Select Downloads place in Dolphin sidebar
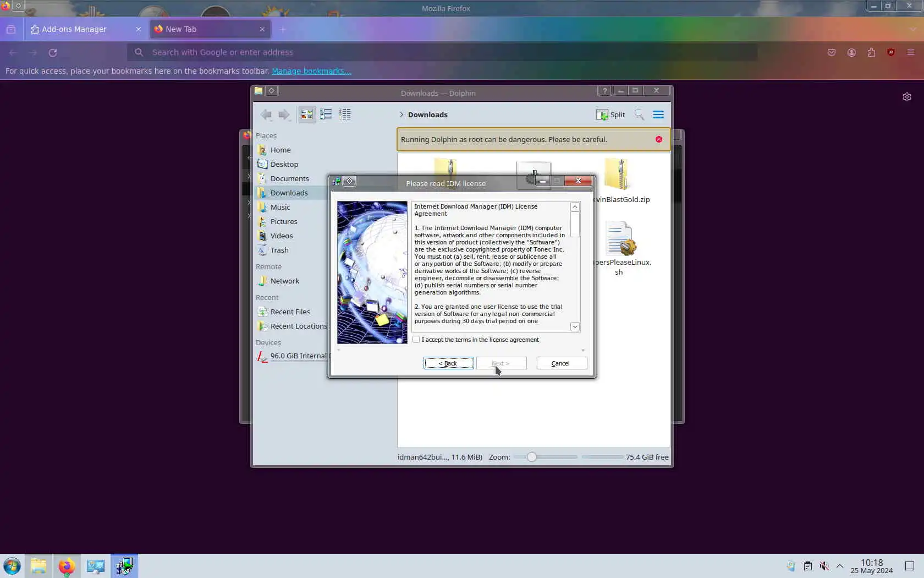This screenshot has height=578, width=924. (290, 193)
